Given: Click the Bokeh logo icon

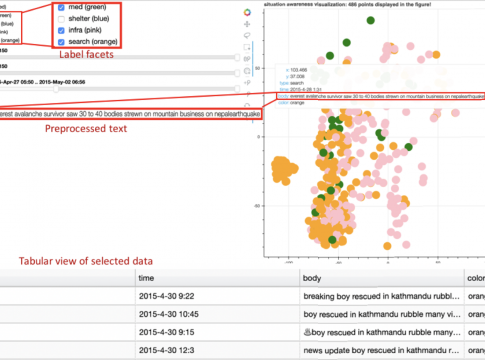Looking at the screenshot, I should point(247,12).
